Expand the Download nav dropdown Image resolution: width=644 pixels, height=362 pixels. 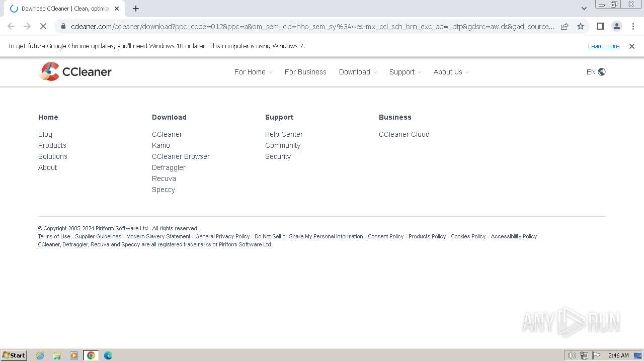(358, 72)
